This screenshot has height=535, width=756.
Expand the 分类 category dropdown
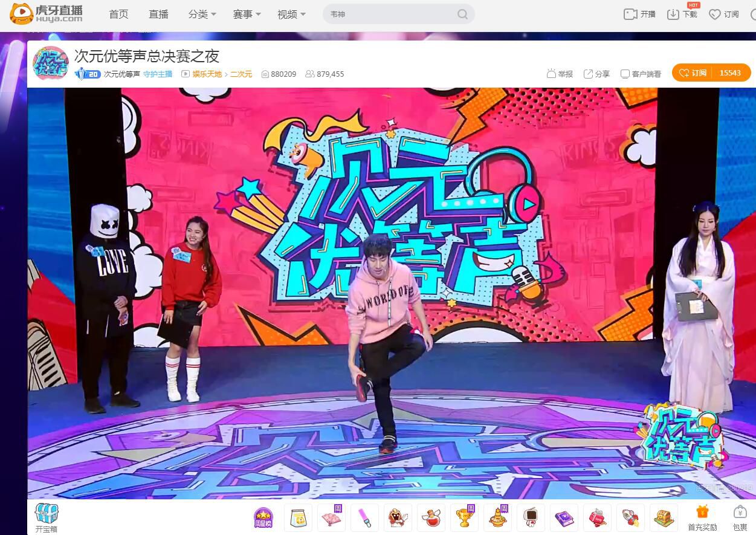click(x=202, y=14)
